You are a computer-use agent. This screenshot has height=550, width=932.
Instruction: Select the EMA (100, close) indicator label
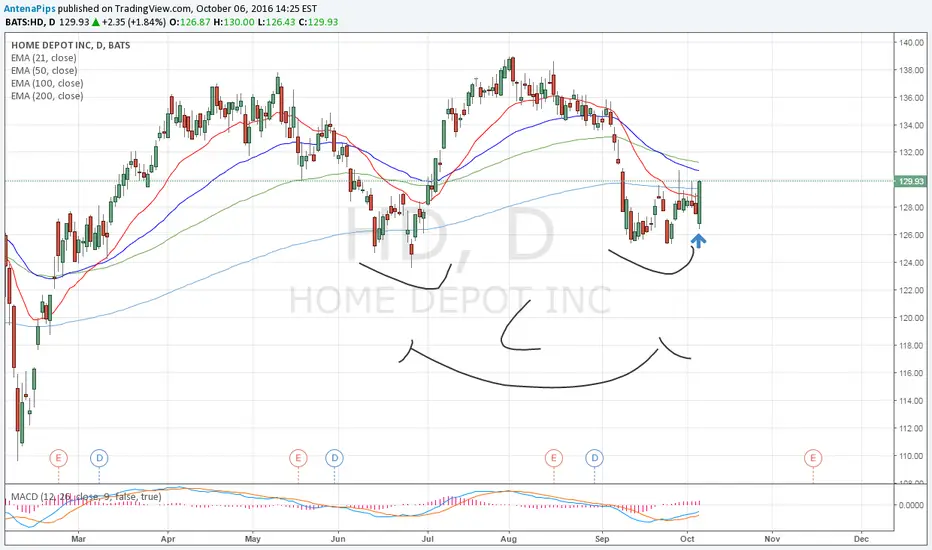[47, 83]
